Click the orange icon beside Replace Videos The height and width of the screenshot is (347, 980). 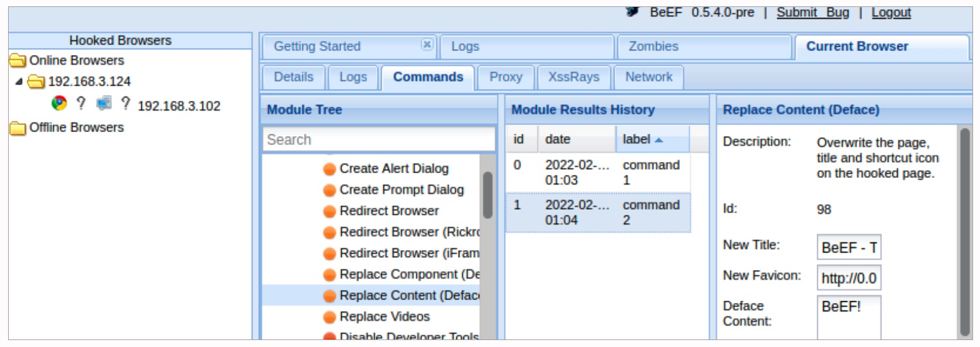tap(330, 317)
